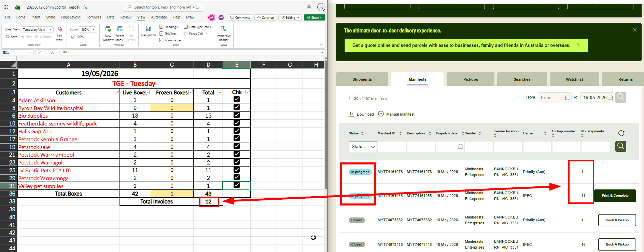This screenshot has width=644, height=252.
Task: Open the From date calendar picker
Action: tap(568, 97)
